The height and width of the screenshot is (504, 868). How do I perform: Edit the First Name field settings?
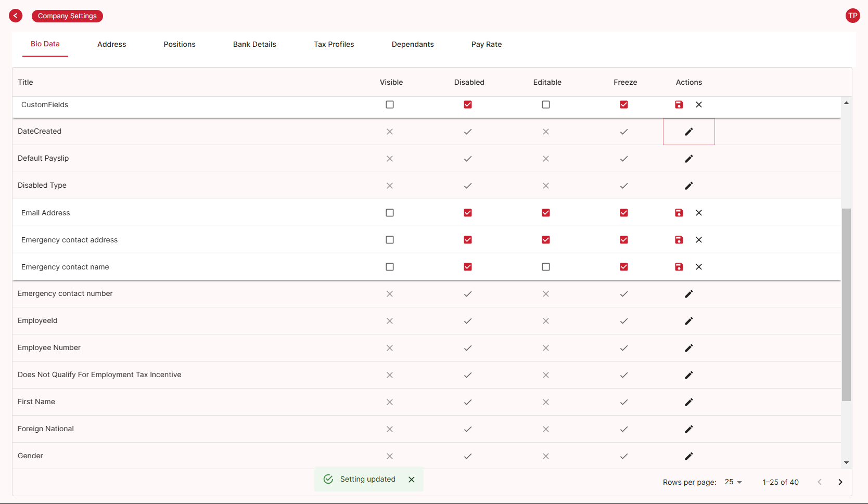click(x=688, y=402)
